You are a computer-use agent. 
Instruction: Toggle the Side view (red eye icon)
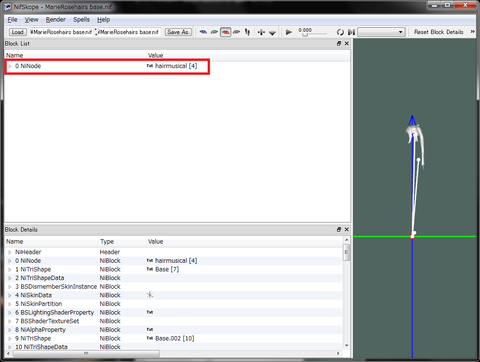click(x=225, y=32)
